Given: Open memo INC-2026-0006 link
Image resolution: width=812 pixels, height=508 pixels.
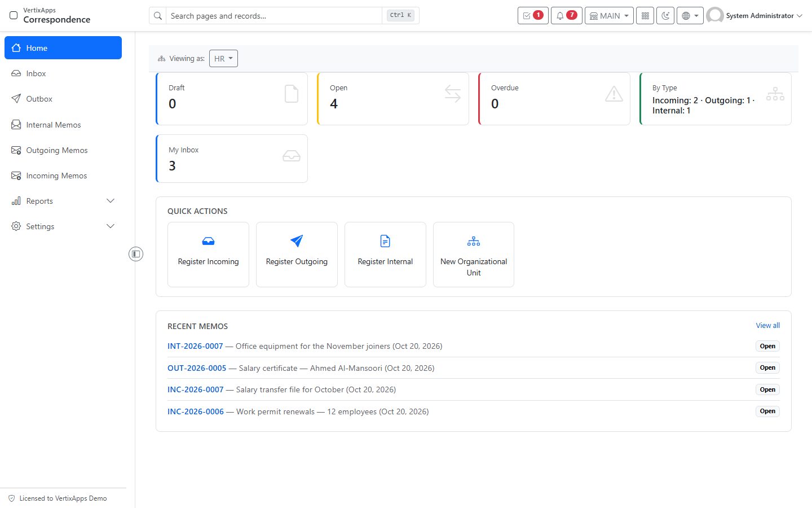Looking at the screenshot, I should 196,411.
